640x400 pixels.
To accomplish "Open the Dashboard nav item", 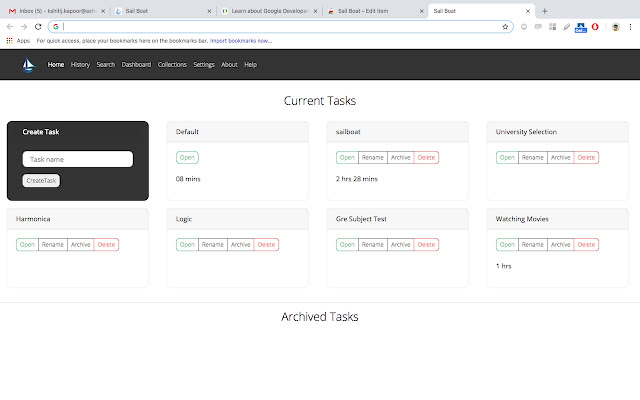I will (x=136, y=64).
